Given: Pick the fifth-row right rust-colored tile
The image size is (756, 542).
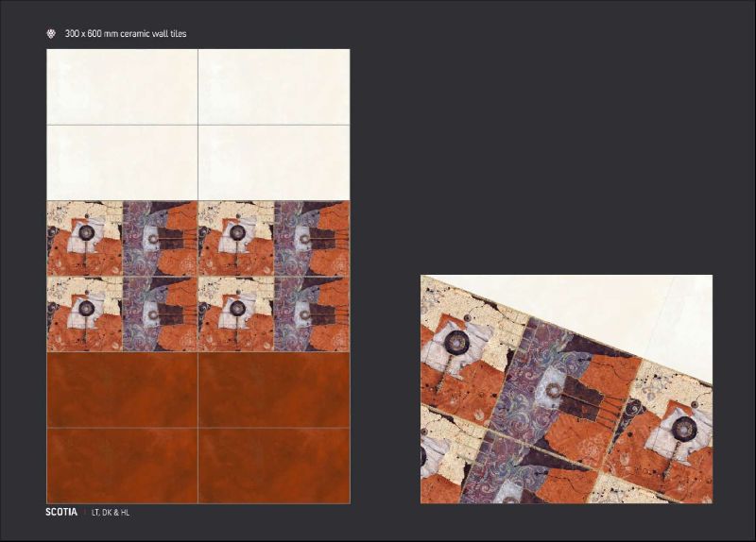Looking at the screenshot, I should 274,389.
